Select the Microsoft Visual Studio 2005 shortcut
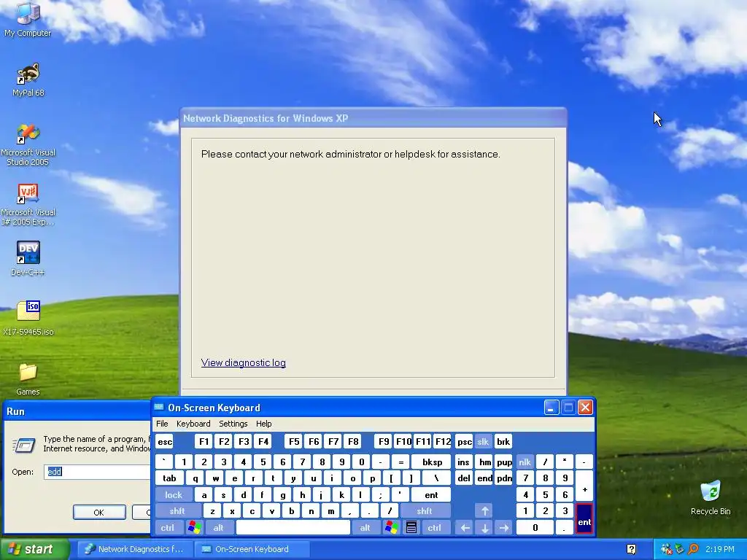This screenshot has width=747, height=560. coord(28,145)
